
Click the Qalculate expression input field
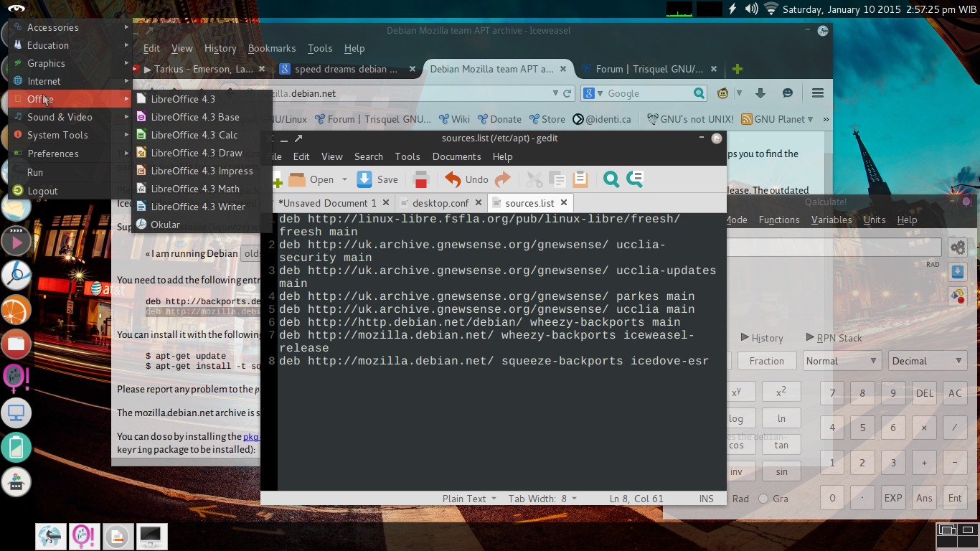click(x=834, y=248)
